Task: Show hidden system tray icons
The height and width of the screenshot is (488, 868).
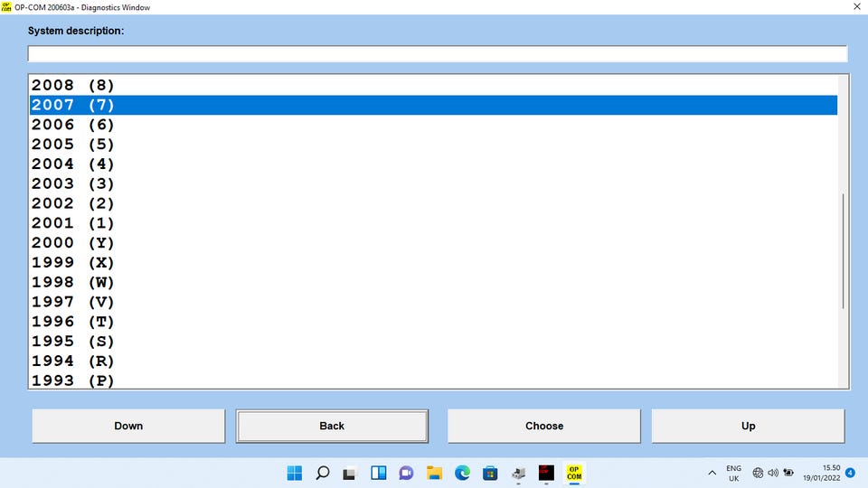Action: point(712,473)
